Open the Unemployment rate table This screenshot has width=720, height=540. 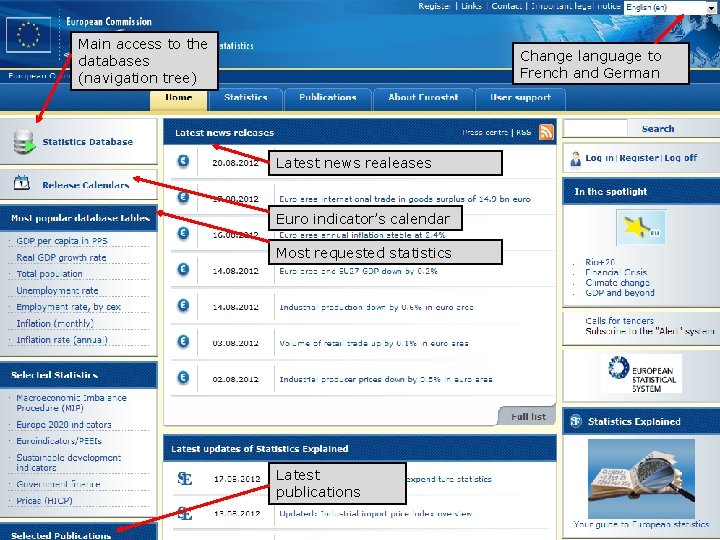[57, 291]
